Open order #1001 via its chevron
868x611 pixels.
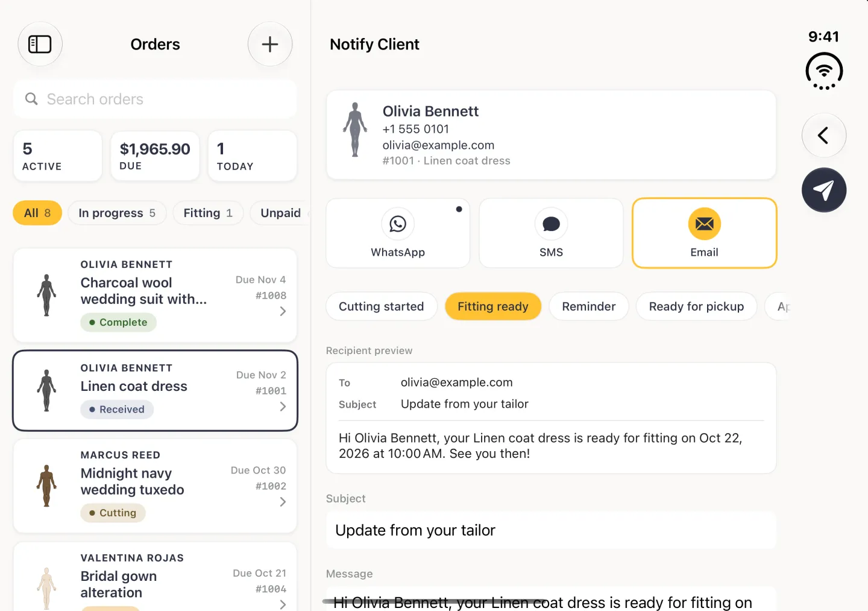click(x=283, y=407)
